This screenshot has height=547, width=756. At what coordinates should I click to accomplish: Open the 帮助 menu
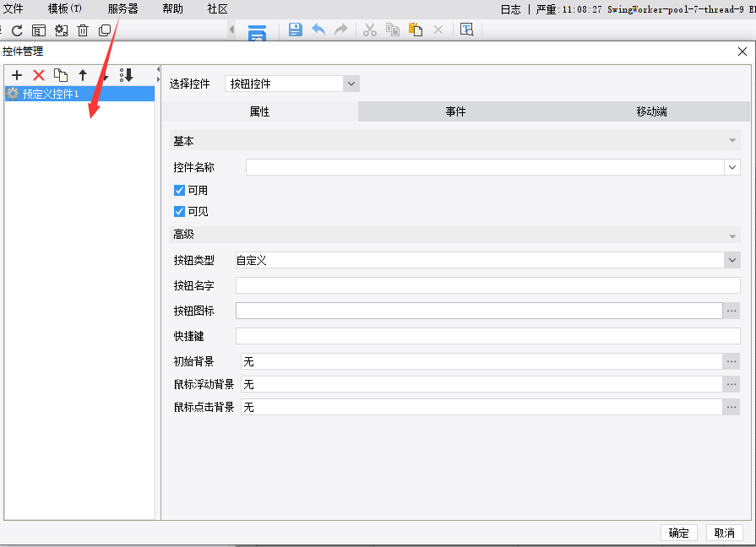[x=172, y=8]
